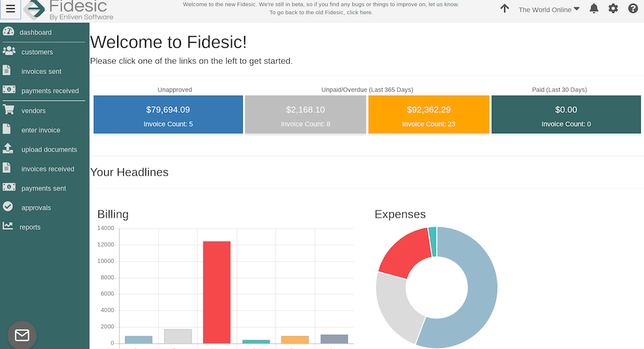Go to payments received

click(x=50, y=91)
